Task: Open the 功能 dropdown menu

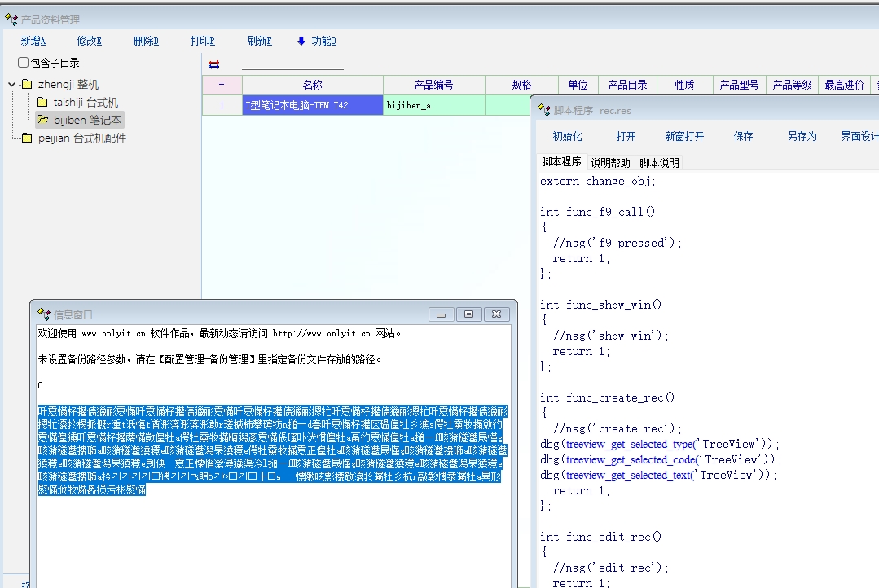Action: (x=316, y=41)
